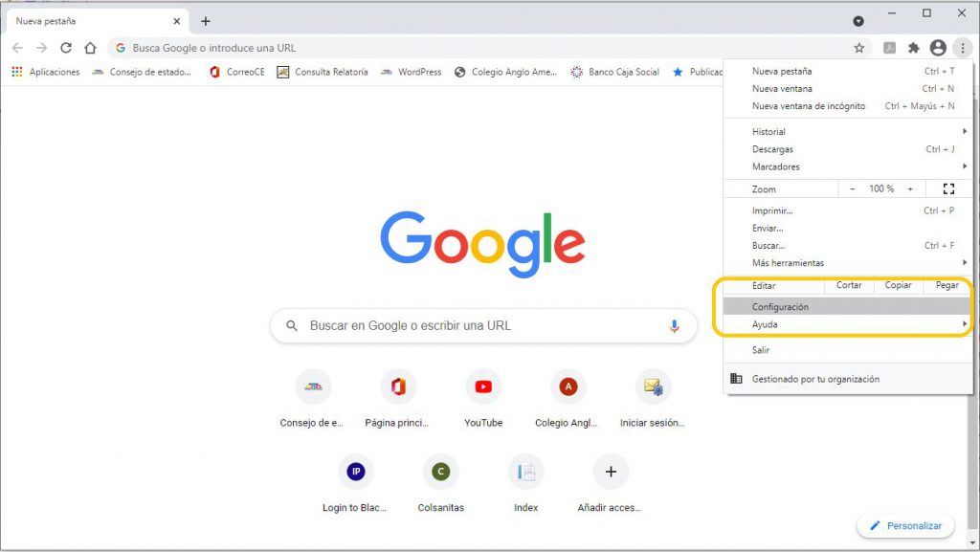This screenshot has height=552, width=980.
Task: Open the profile avatar icon
Action: coord(938,48)
